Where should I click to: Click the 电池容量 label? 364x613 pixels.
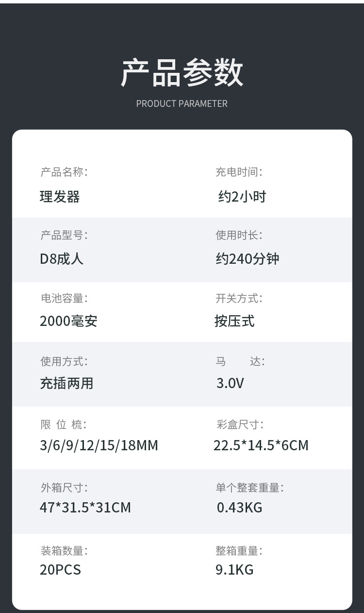tap(64, 298)
